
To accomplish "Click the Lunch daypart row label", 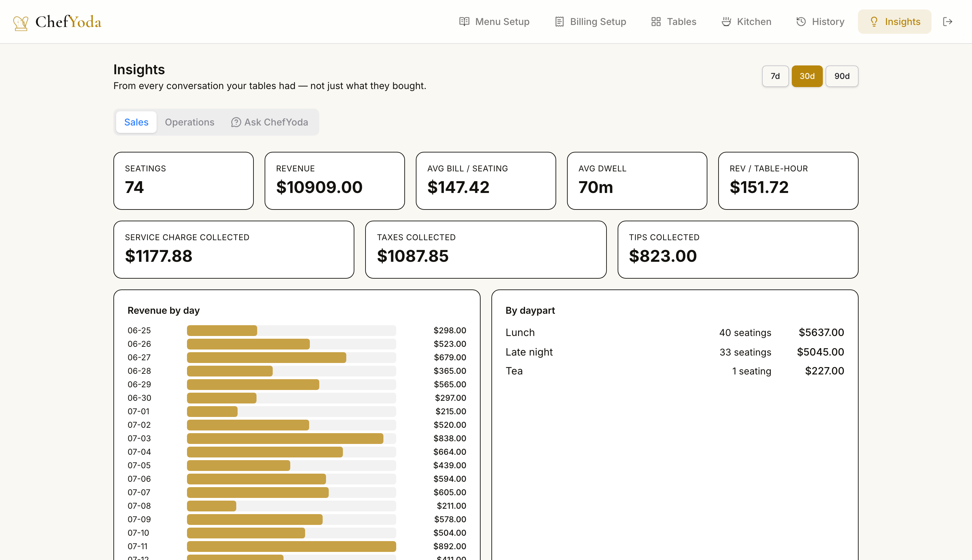I will pos(520,333).
